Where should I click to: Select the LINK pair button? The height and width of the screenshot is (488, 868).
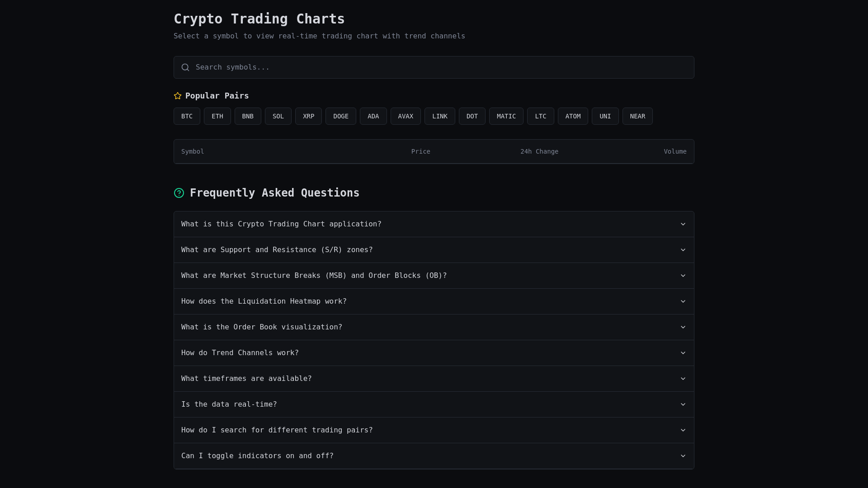coord(440,116)
